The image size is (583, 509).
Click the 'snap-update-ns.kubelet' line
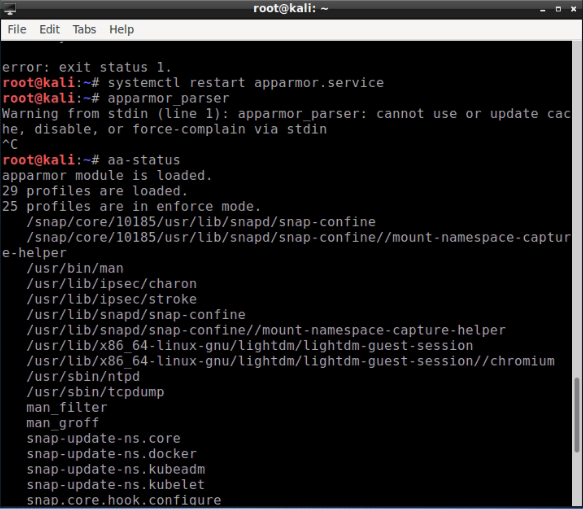(116, 485)
